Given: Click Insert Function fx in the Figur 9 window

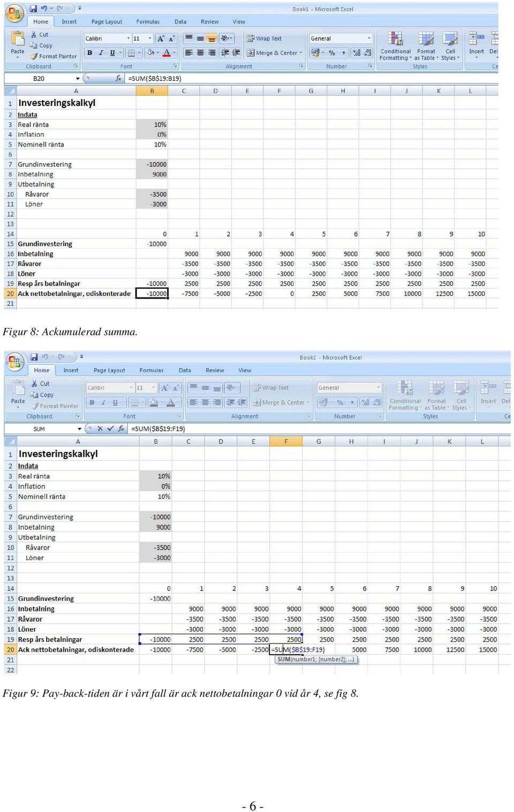Looking at the screenshot, I should click(122, 428).
